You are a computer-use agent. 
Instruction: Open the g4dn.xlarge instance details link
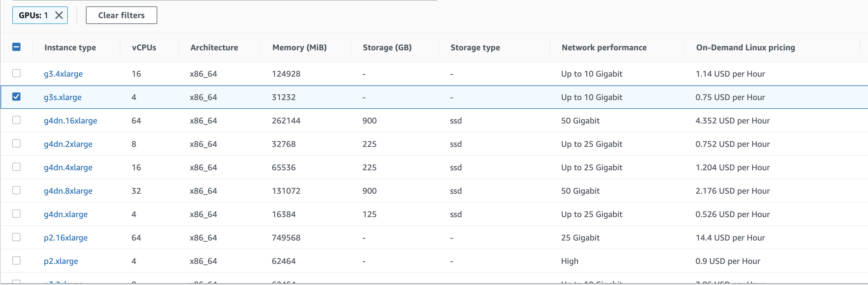click(66, 214)
